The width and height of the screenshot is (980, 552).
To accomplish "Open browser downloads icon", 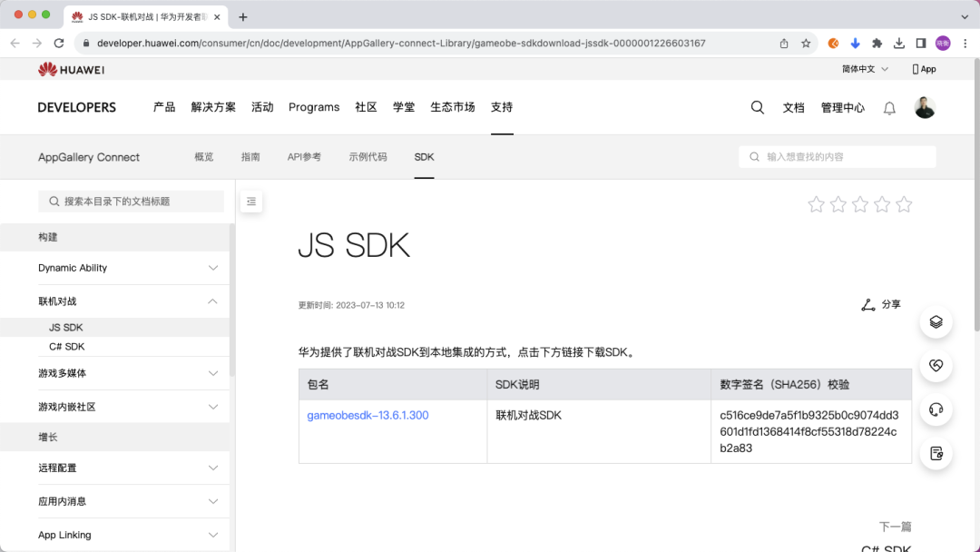I will 898,44.
